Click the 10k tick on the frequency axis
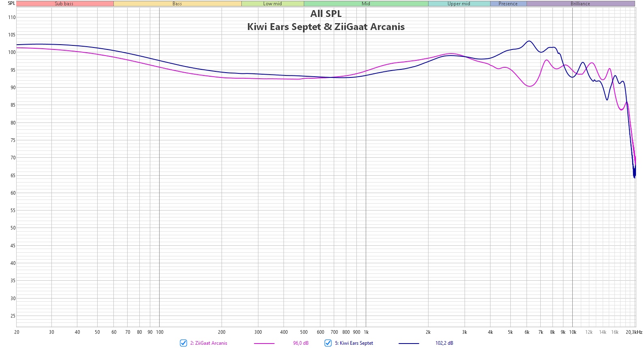This screenshot has height=348, width=644. (573, 332)
